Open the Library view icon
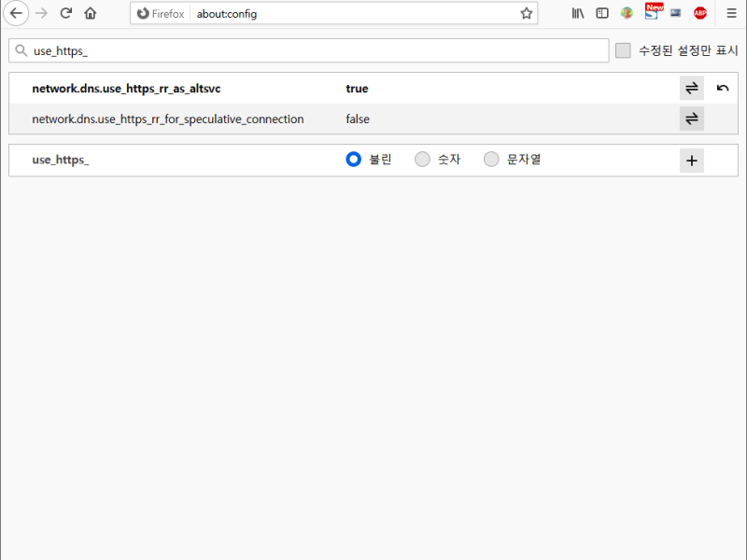 578,13
